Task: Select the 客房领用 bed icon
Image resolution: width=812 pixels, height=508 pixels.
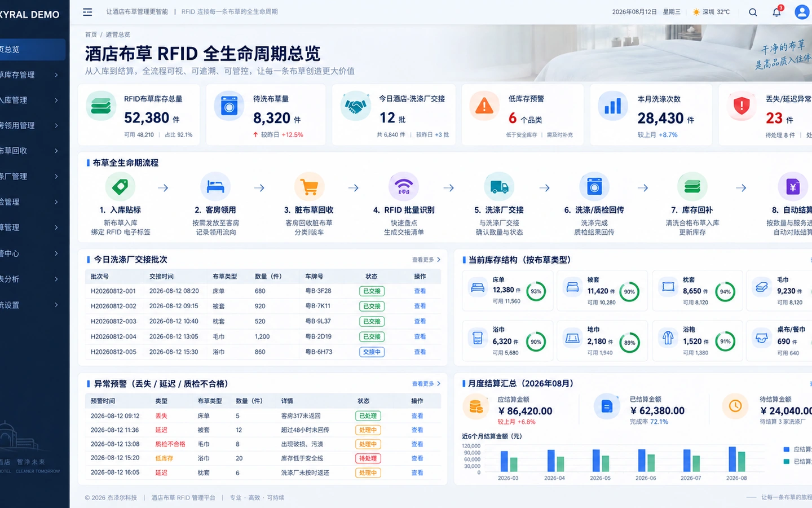Action: click(215, 187)
